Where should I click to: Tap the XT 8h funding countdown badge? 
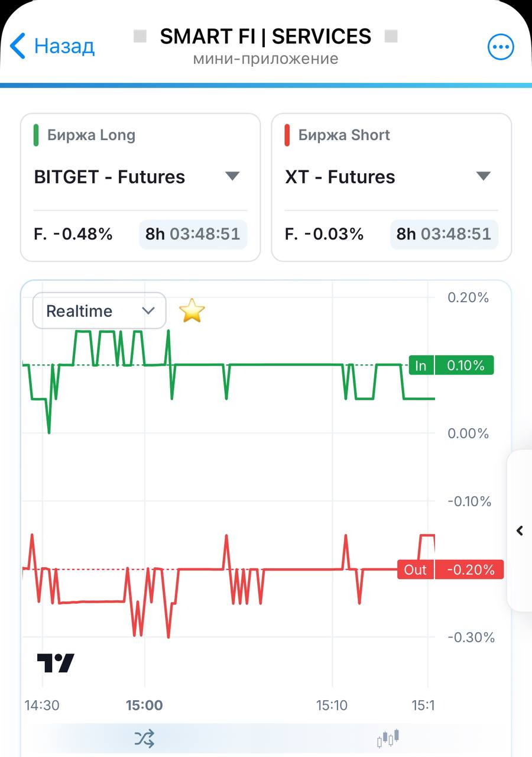pos(444,234)
